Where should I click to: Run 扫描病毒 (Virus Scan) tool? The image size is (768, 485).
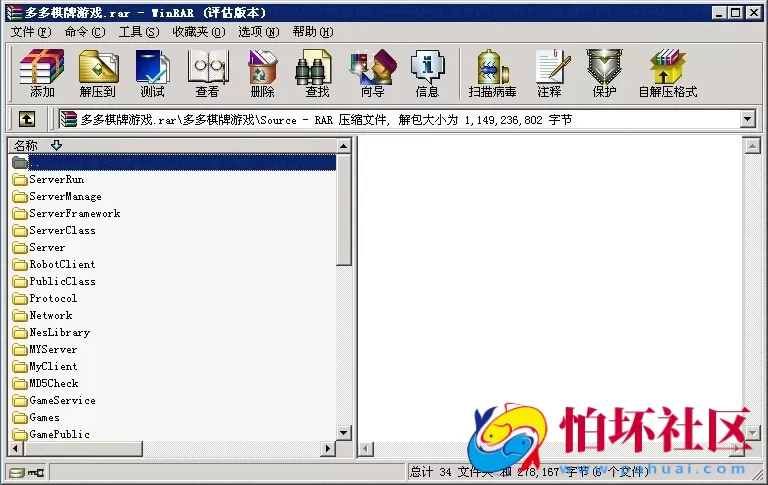[492, 73]
